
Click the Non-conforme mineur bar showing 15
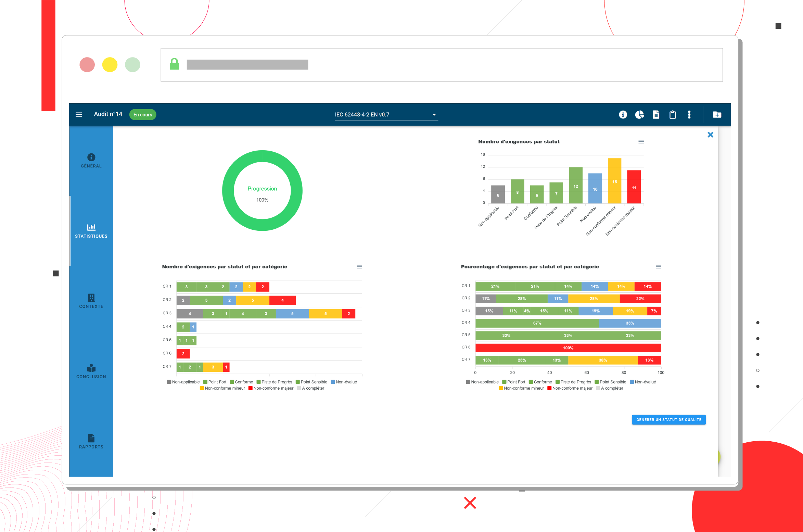pos(614,181)
